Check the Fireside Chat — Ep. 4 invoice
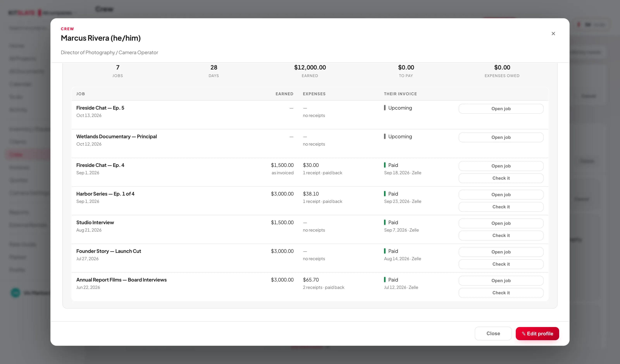The image size is (620, 364). pos(501,178)
